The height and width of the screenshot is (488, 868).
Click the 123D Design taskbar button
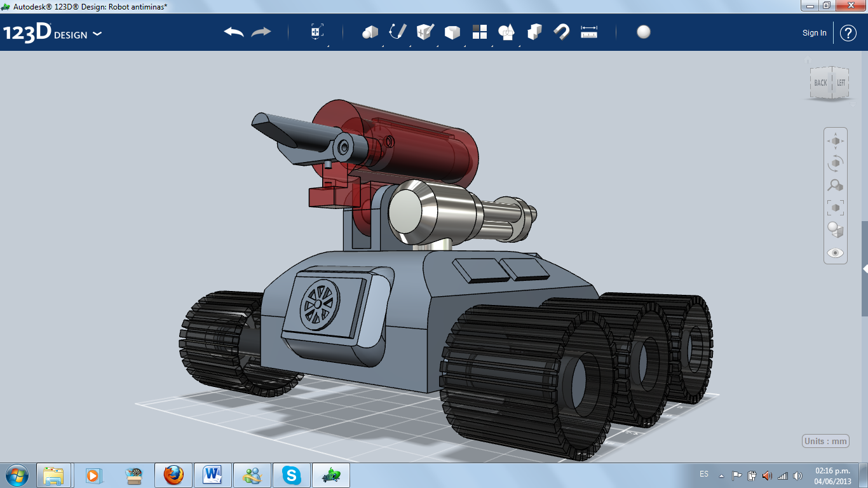pos(331,475)
